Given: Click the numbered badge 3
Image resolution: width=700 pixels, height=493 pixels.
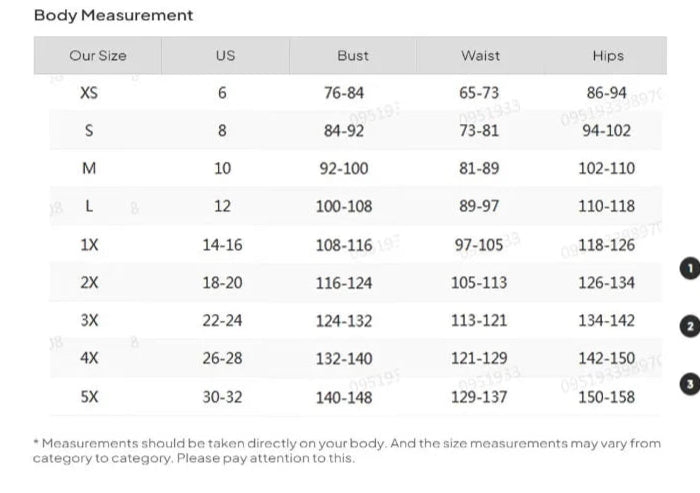Looking at the screenshot, I should pyautogui.click(x=688, y=384).
